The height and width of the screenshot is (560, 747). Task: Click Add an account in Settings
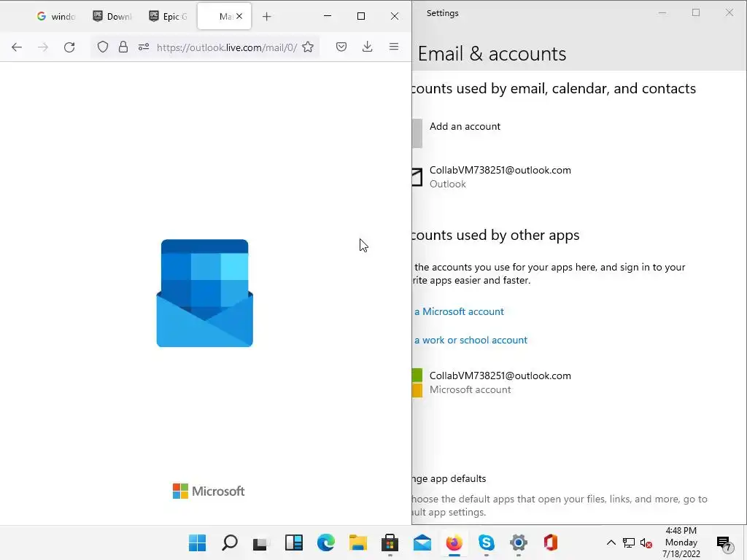(465, 127)
